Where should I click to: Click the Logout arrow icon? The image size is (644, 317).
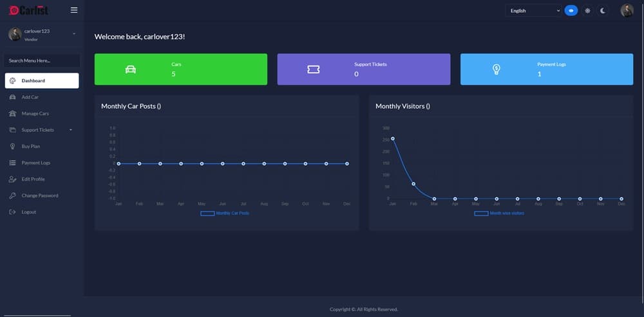13,212
